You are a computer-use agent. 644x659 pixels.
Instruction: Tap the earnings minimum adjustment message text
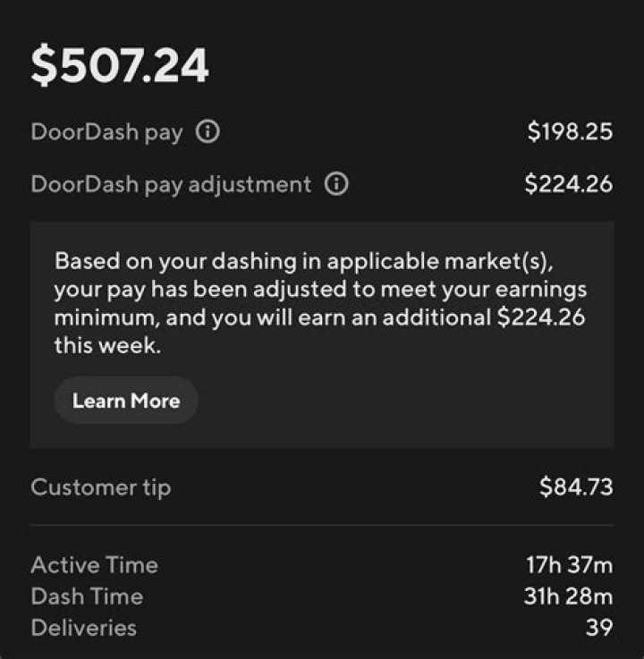[320, 304]
